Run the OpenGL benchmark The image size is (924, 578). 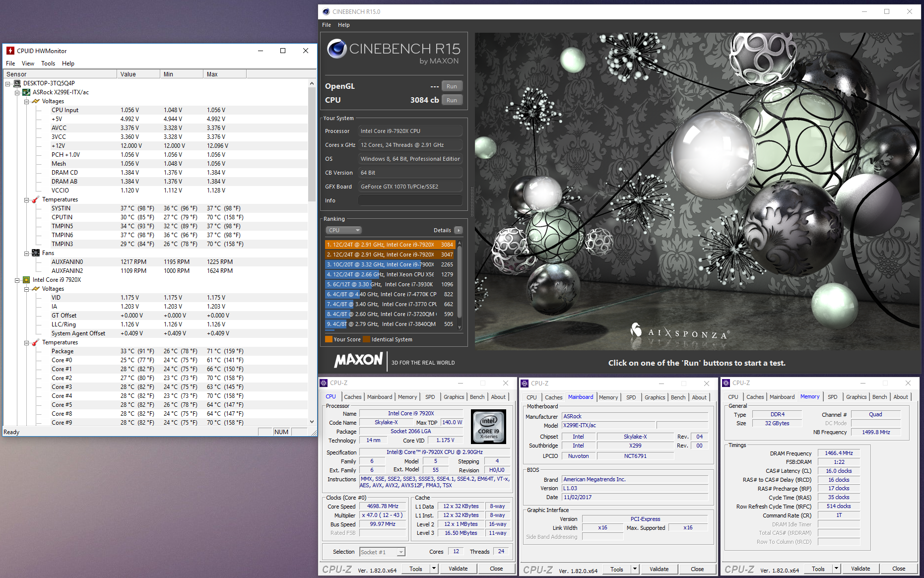point(452,86)
